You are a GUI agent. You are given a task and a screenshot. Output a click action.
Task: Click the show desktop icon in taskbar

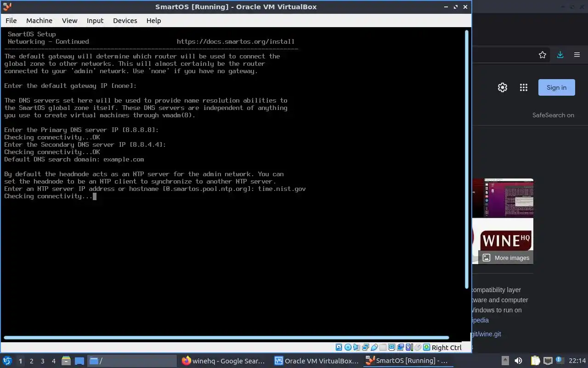[x=79, y=361]
